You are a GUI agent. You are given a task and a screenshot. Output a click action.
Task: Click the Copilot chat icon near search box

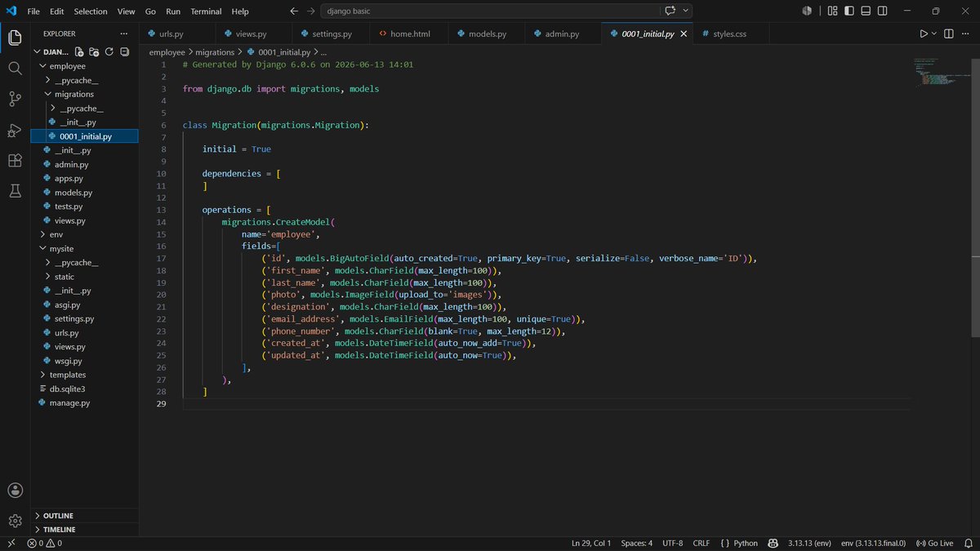670,11
